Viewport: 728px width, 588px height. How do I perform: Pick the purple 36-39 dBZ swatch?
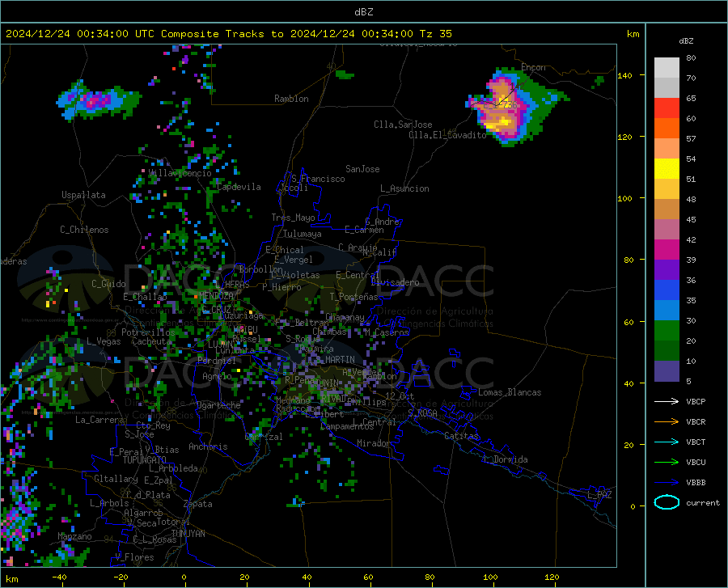(667, 270)
